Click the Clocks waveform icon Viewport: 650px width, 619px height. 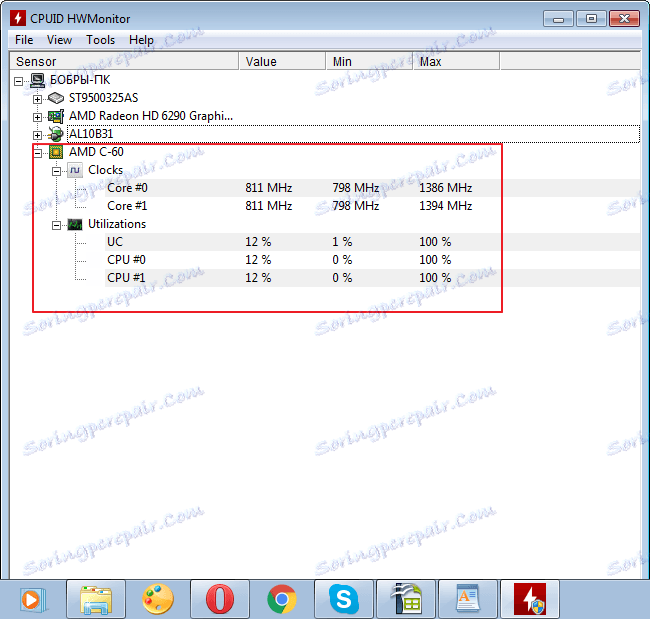(x=75, y=170)
